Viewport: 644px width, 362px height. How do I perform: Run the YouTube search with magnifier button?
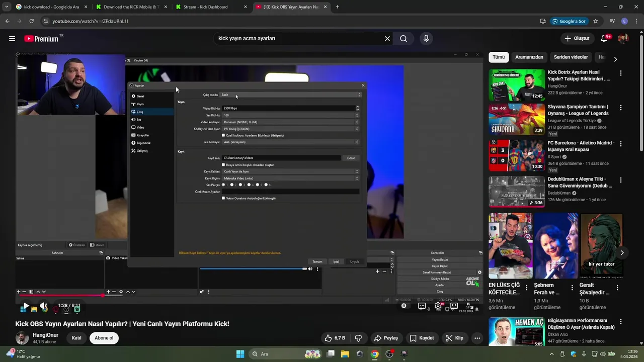click(404, 39)
